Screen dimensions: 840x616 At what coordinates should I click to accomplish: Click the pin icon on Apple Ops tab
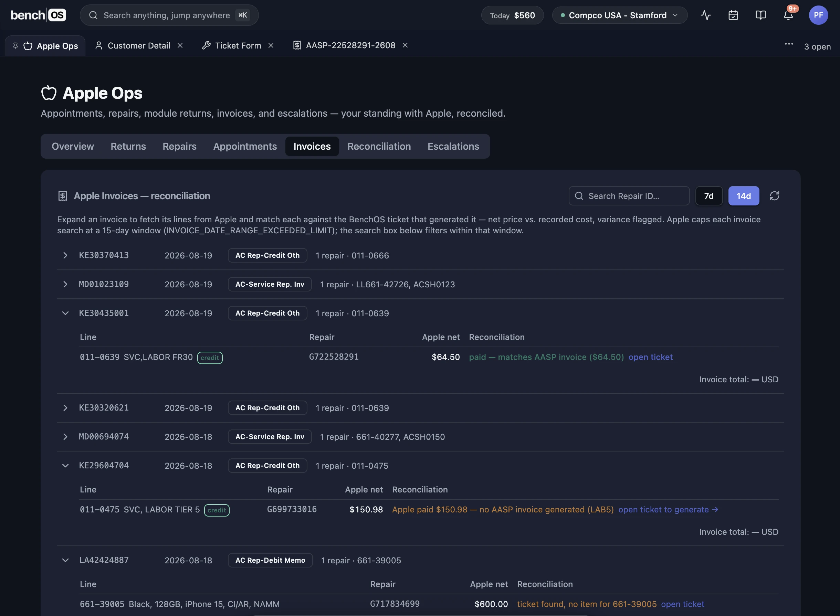(x=15, y=45)
